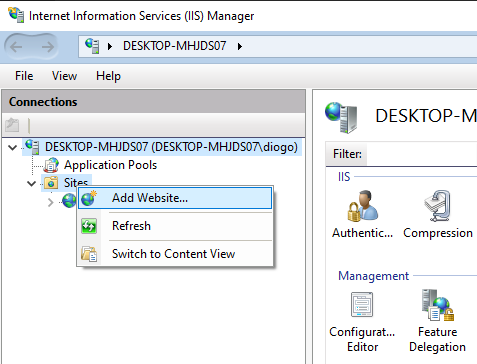The image size is (477, 364).
Task: Select Switch to Content View option
Action: click(175, 254)
